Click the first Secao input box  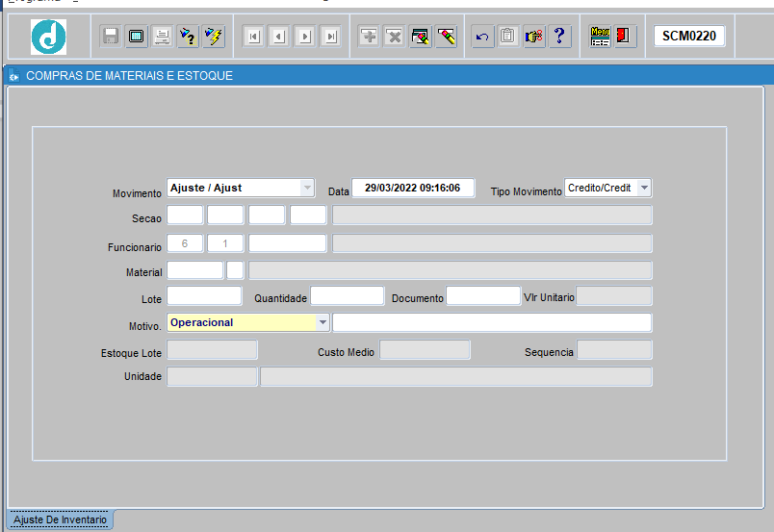coord(185,215)
